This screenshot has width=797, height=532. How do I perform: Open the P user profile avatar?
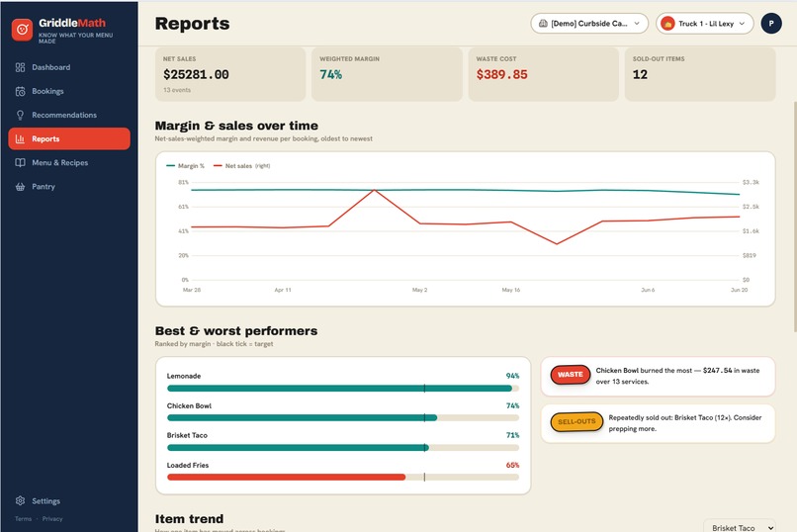point(771,24)
